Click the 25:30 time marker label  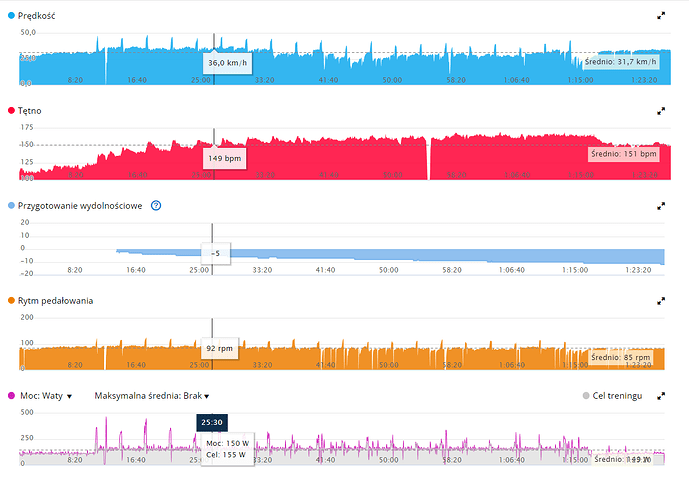point(212,422)
